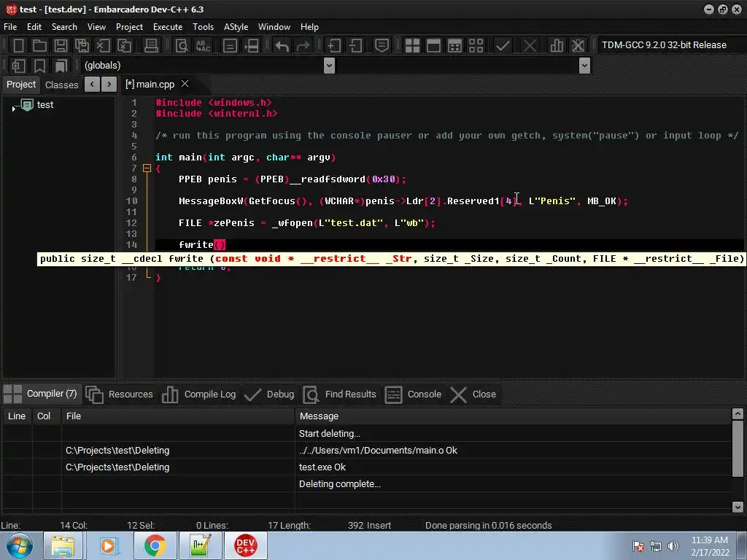Open the TDM-GCC 9.2.0 compiler selector

670,44
